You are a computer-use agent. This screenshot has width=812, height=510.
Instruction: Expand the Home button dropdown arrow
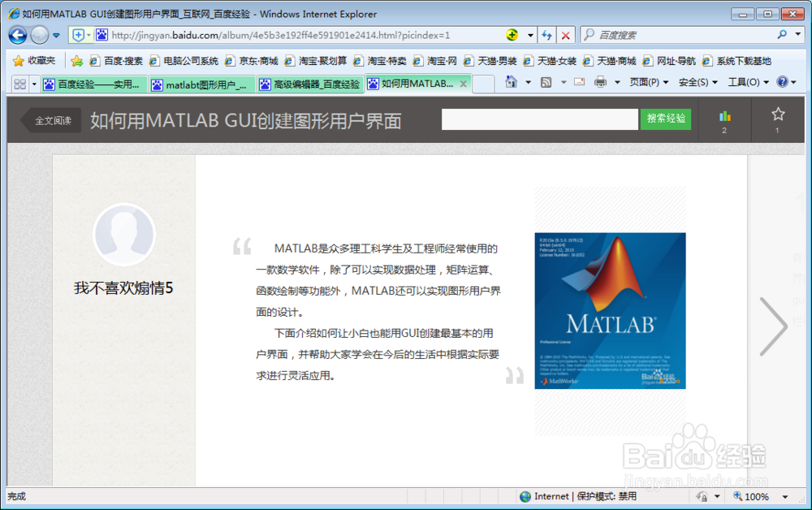pyautogui.click(x=529, y=82)
